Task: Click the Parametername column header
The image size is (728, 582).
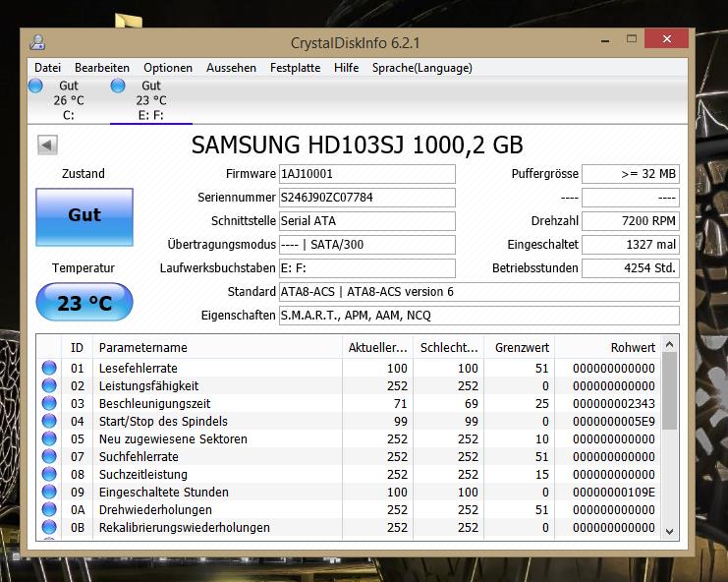Action: pyautogui.click(x=217, y=347)
